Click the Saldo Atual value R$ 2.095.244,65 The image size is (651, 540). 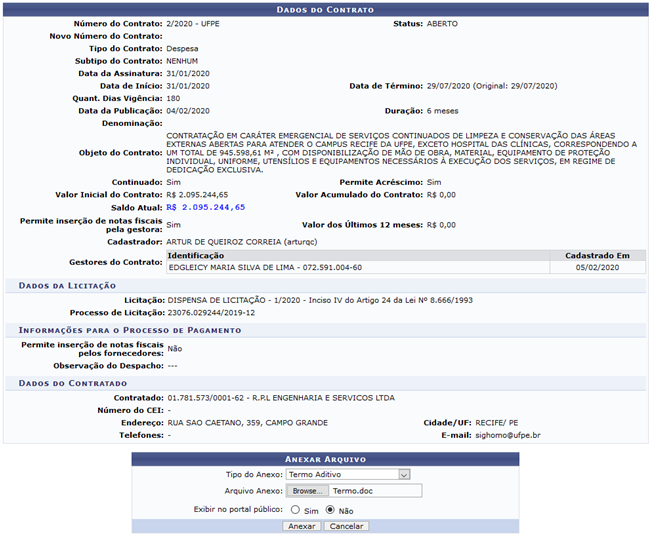point(206,207)
